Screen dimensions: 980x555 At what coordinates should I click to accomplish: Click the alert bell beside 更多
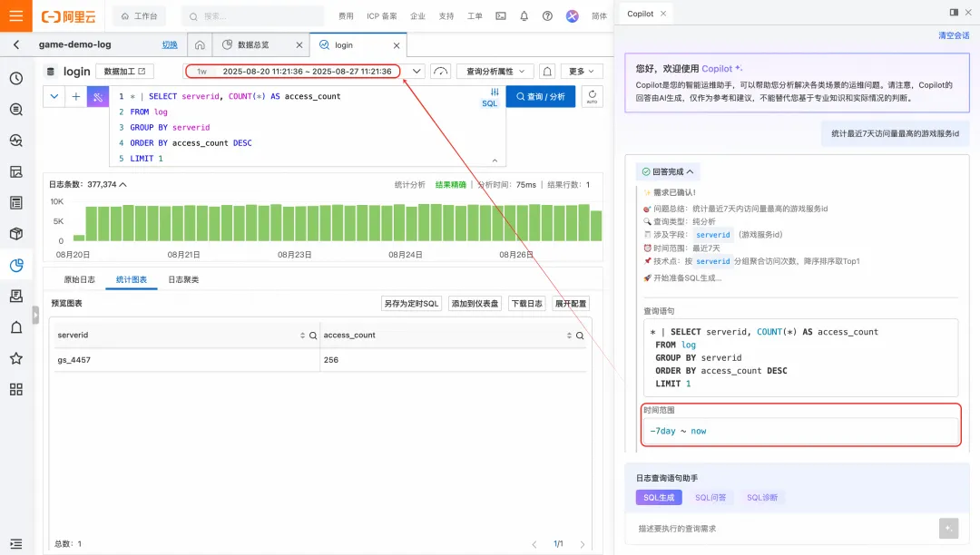tap(547, 71)
